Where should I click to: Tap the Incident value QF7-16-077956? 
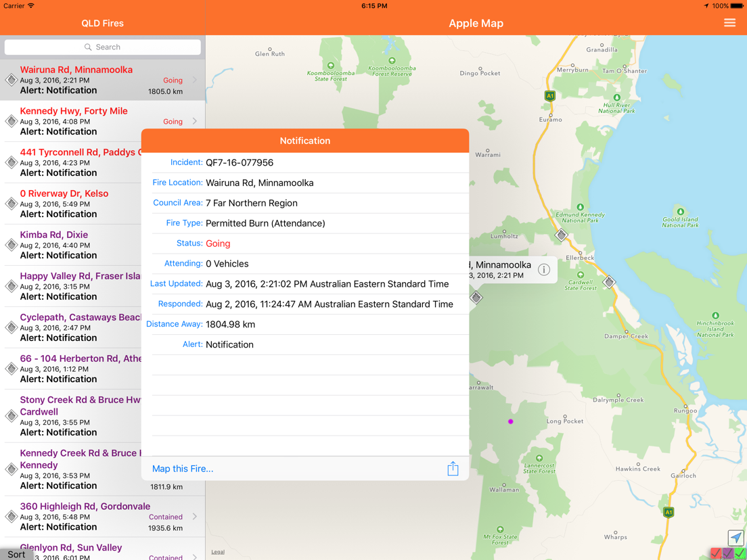click(240, 162)
